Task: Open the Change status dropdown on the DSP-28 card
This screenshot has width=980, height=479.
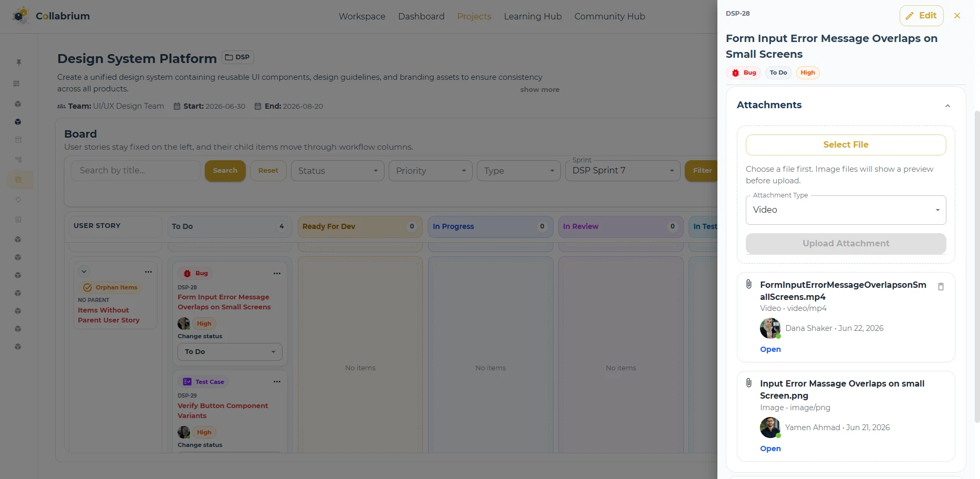Action: pyautogui.click(x=230, y=352)
